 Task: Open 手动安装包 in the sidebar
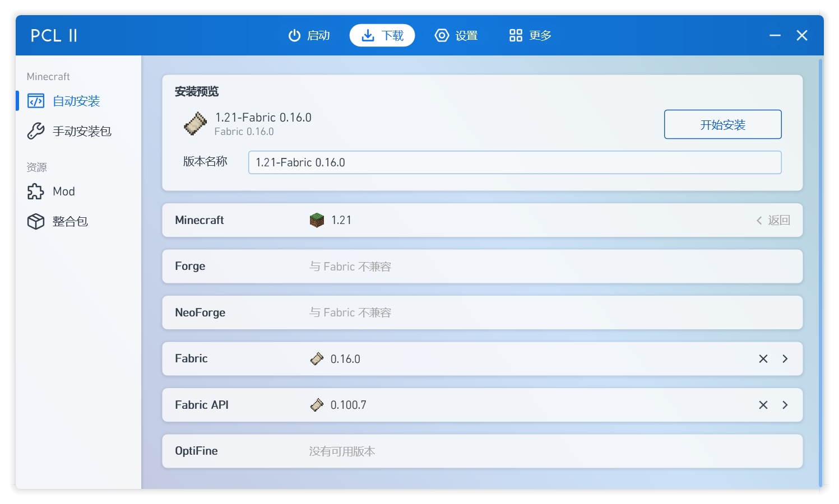point(78,131)
